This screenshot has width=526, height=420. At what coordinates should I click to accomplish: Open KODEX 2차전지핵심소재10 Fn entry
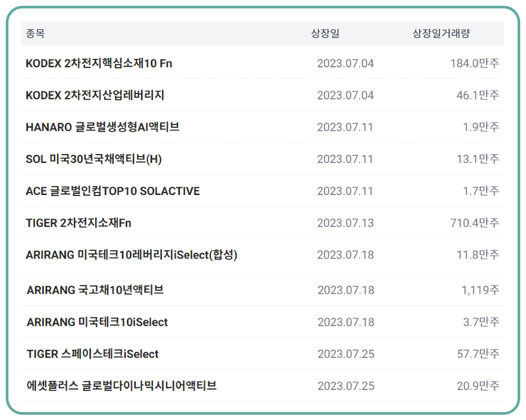(99, 64)
